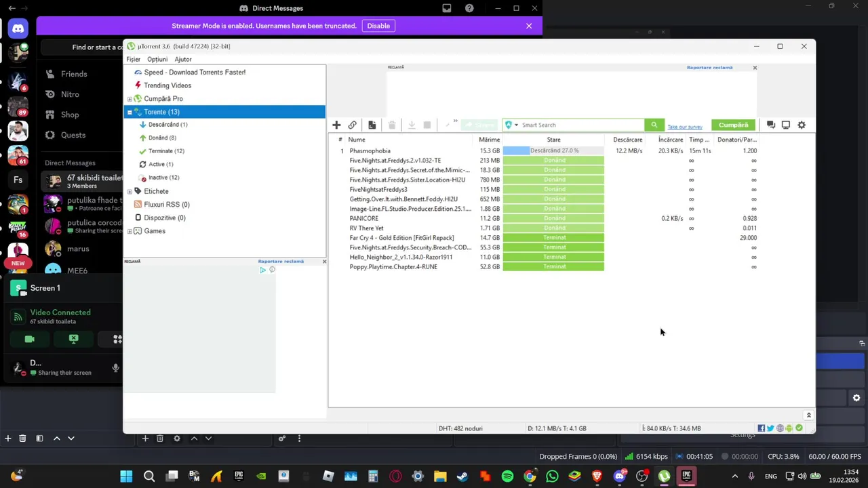The width and height of the screenshot is (868, 488).
Task: Open the Opțiuni menu
Action: [157, 59]
